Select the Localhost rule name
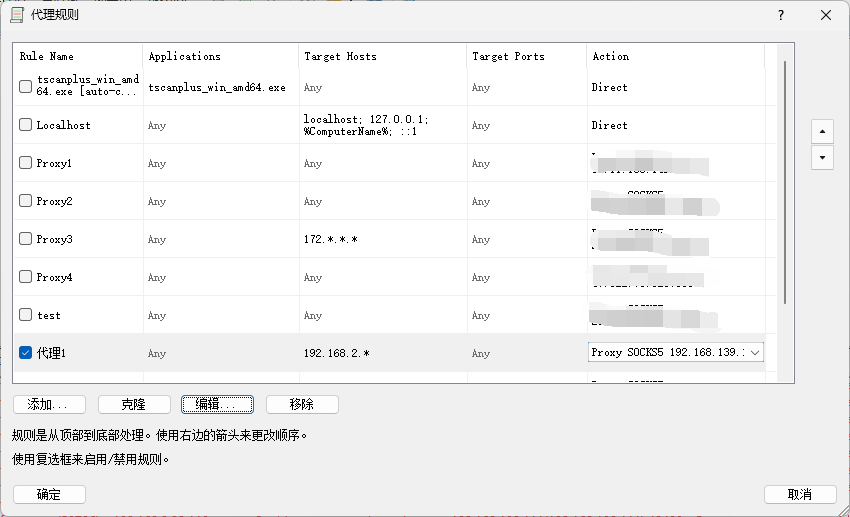The image size is (850, 517). click(63, 125)
